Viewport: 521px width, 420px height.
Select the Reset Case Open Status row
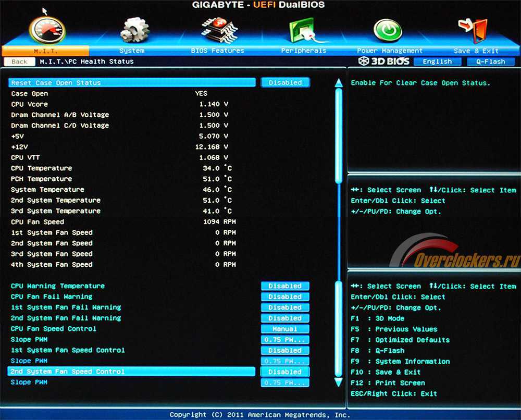tap(132, 82)
